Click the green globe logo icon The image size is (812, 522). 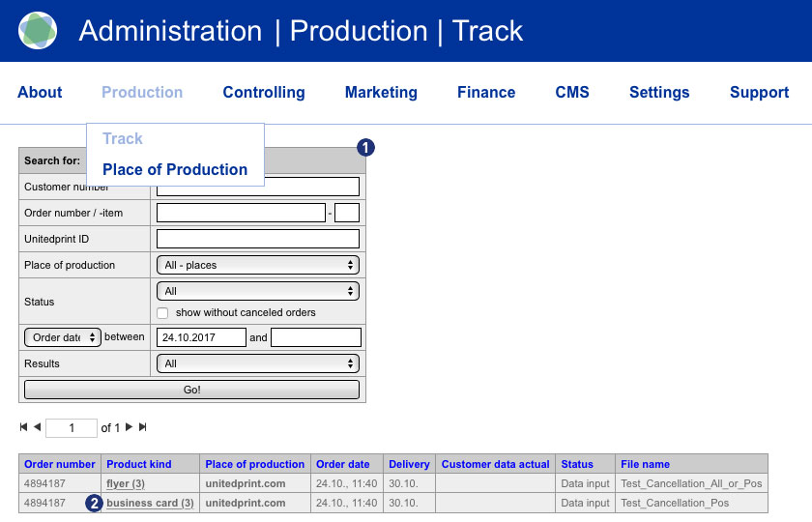click(38, 31)
